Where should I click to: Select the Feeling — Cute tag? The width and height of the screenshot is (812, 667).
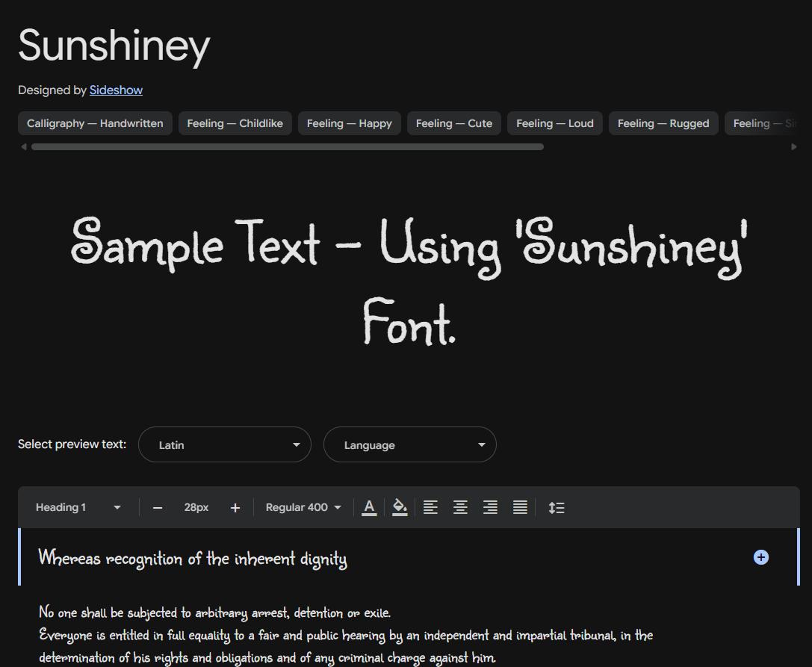pyautogui.click(x=454, y=123)
